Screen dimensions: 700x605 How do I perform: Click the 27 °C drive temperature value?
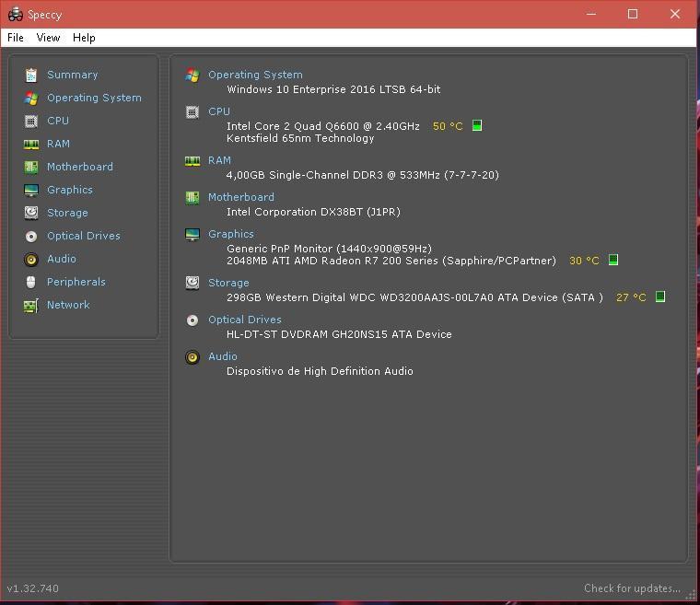pyautogui.click(x=631, y=297)
